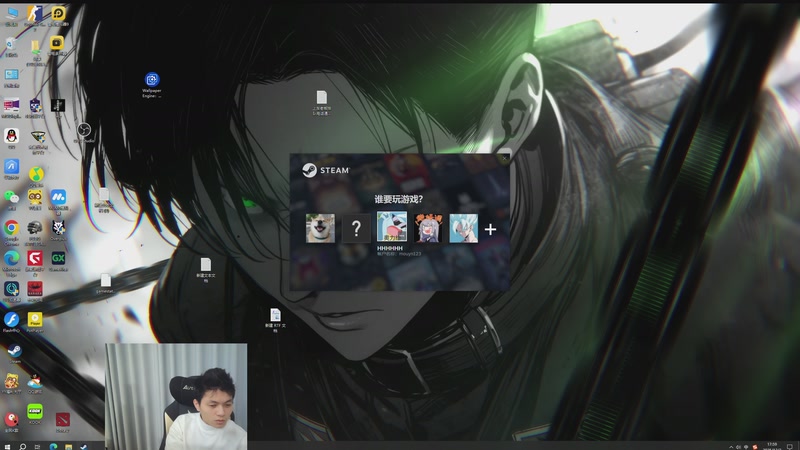Open QQ Music green-yellow icon
Screen dimensions: 800x450
36,176
